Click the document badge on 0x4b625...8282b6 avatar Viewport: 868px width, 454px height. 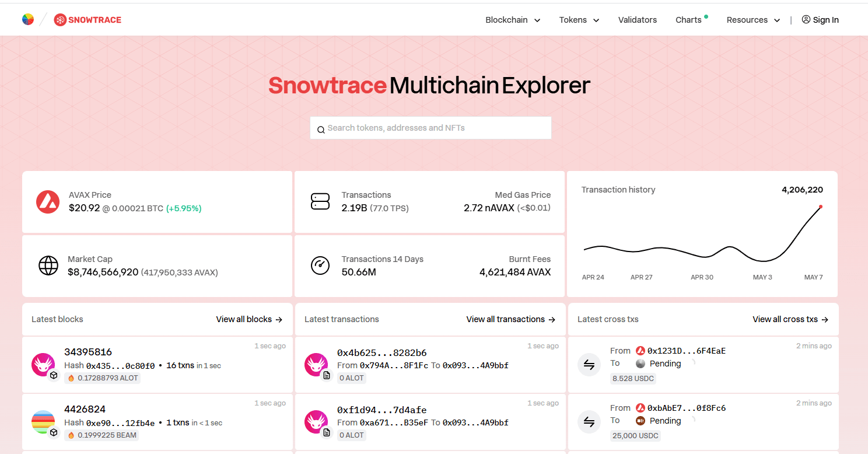327,375
